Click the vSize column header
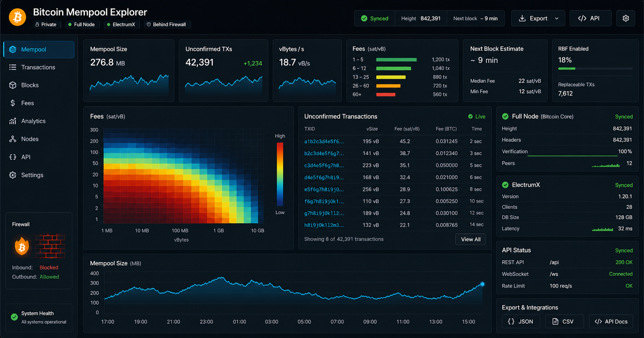This screenshot has width=644, height=338. (372, 129)
